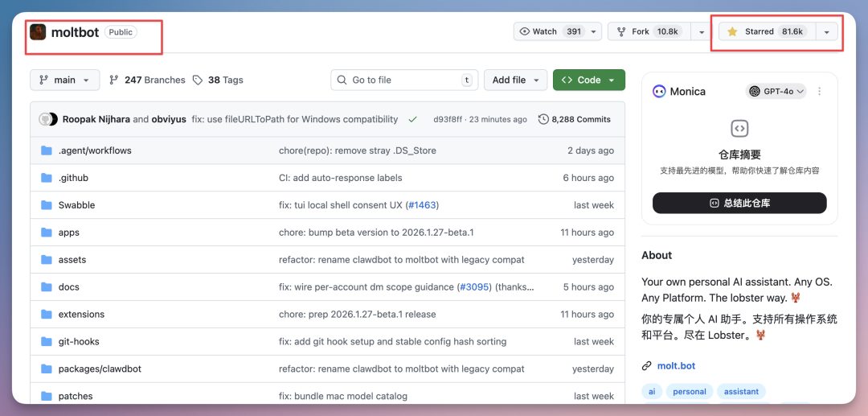Click the 总结此仓库 button
The width and height of the screenshot is (868, 416).
[x=739, y=203]
